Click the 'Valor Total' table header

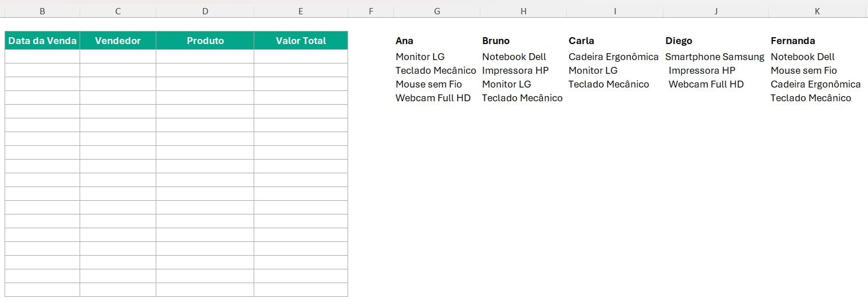pyautogui.click(x=301, y=41)
